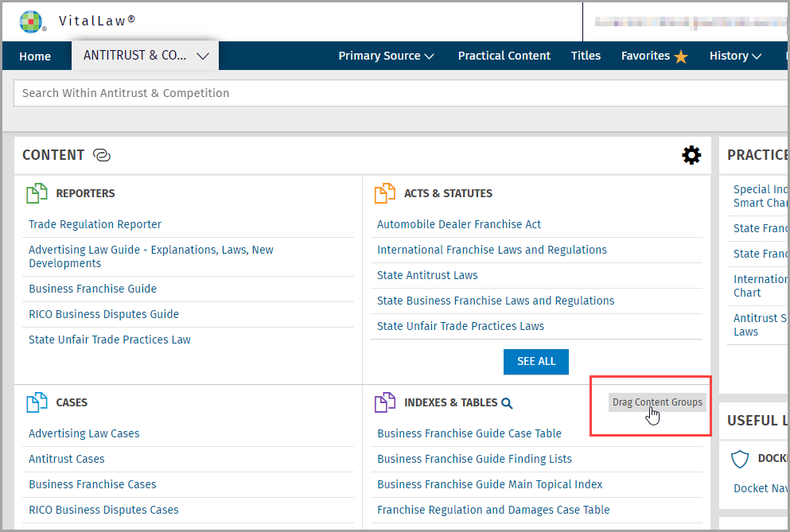Click the Cases blue documents icon
790x532 pixels.
[37, 402]
